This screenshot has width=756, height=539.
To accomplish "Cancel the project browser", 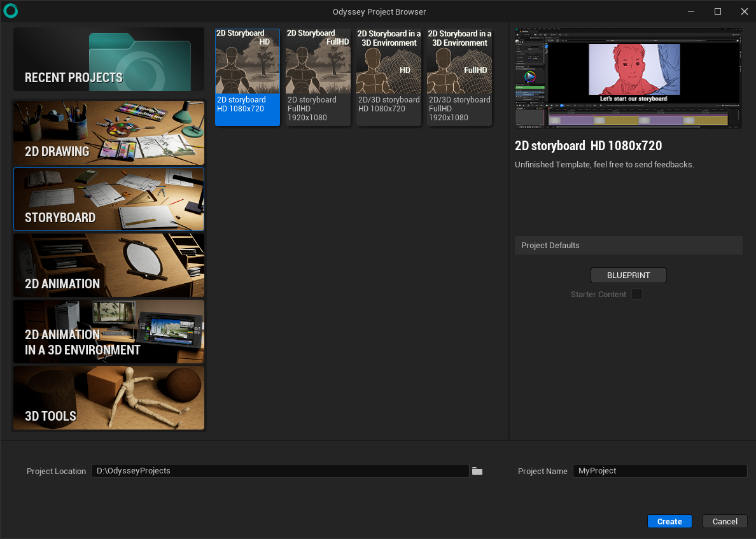I will coord(725,521).
